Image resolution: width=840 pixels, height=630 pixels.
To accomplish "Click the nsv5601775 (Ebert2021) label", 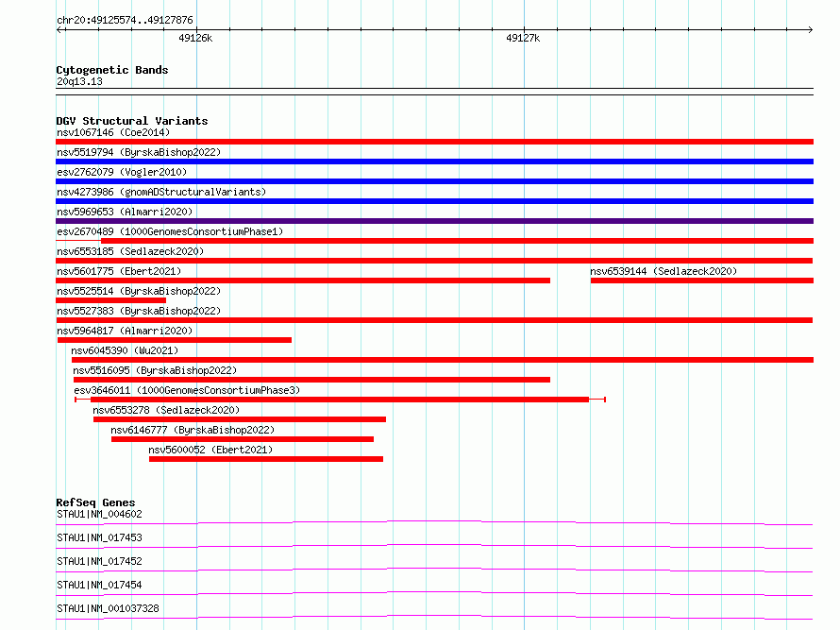I will (x=119, y=271).
